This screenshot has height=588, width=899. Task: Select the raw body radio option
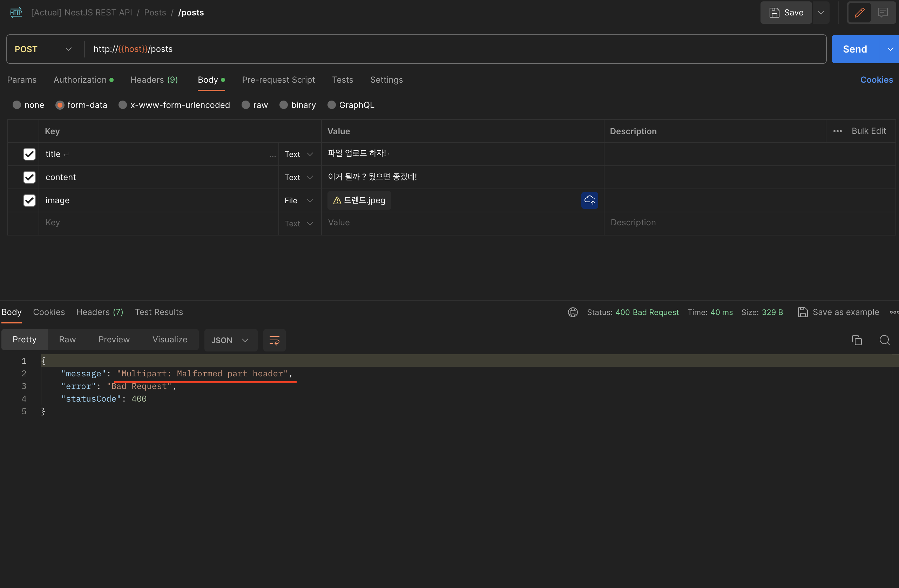click(x=245, y=105)
